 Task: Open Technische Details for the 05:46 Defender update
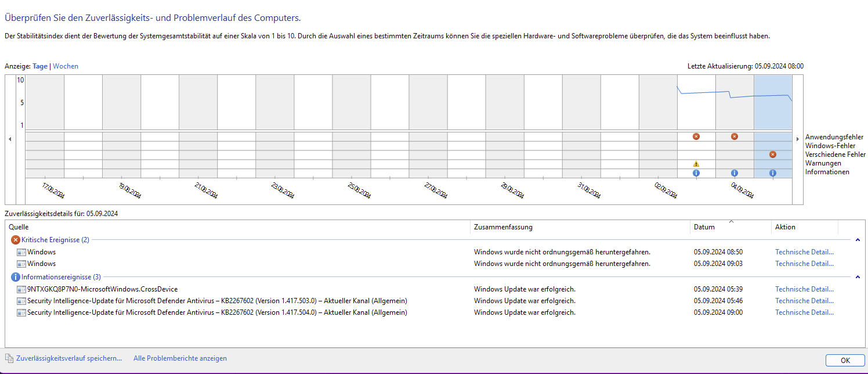[804, 301]
